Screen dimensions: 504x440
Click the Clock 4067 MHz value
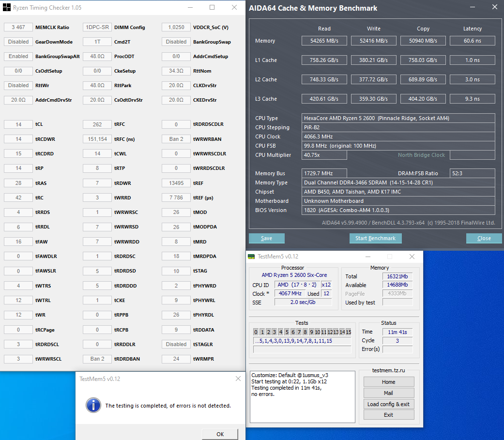coord(290,293)
